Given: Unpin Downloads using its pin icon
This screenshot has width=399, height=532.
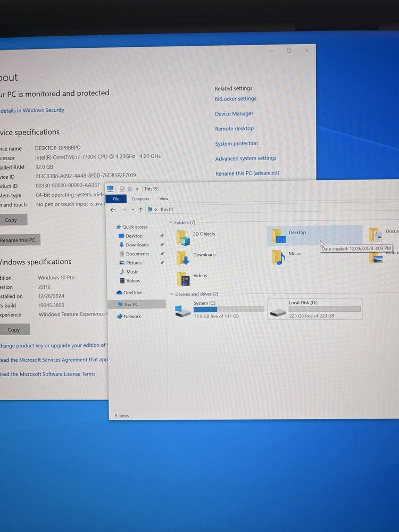Looking at the screenshot, I should point(162,245).
